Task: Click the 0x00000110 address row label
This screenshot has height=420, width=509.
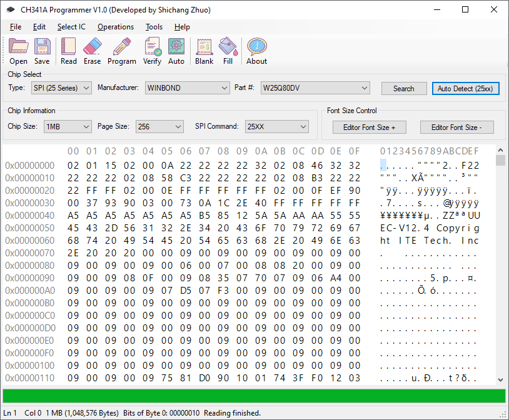Action: click(x=30, y=378)
